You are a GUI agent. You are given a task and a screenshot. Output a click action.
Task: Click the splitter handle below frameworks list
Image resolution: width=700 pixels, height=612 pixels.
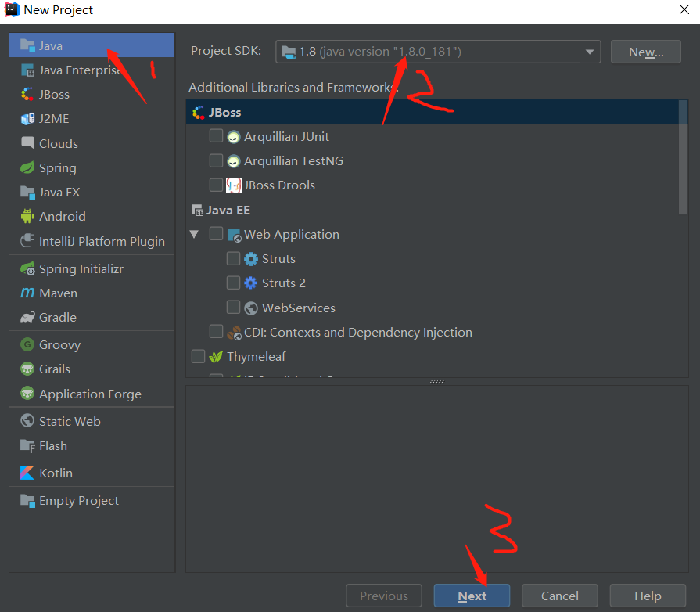[x=436, y=381]
